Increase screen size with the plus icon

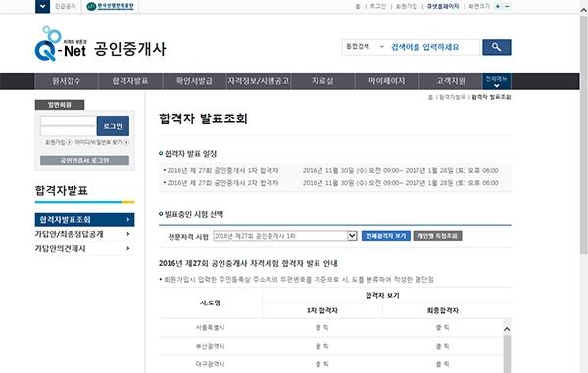(x=498, y=6)
